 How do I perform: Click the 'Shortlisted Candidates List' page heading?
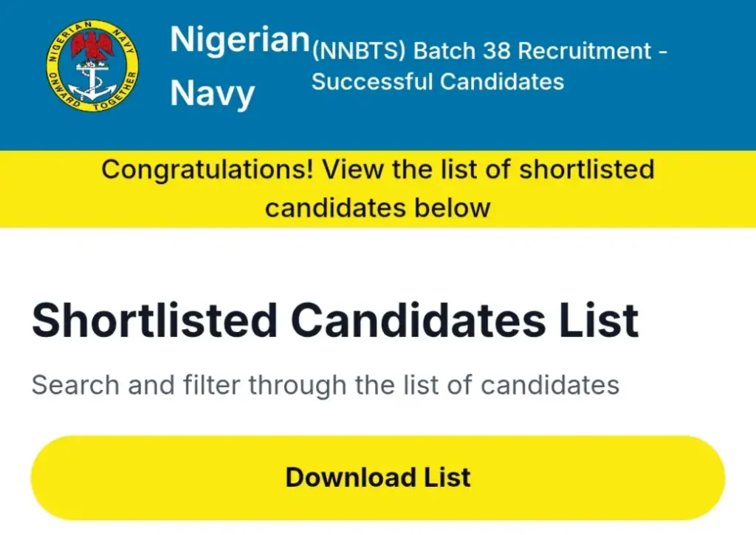[x=334, y=319]
